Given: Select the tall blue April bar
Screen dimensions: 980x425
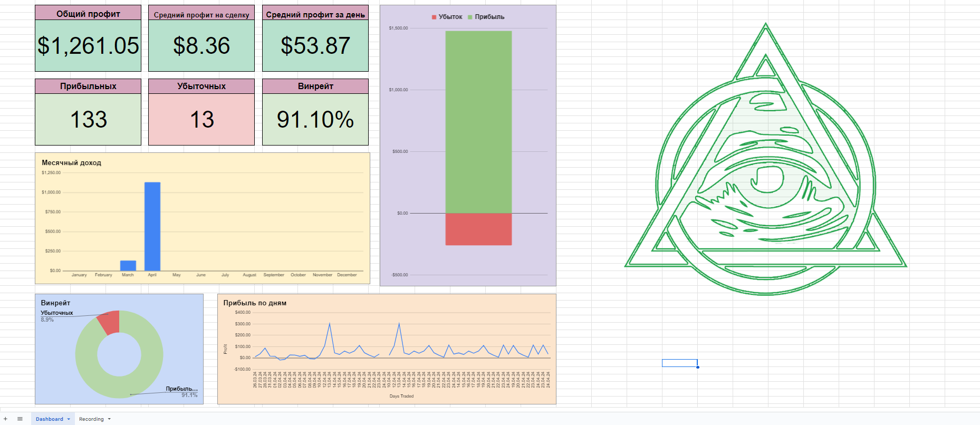Looking at the screenshot, I should [152, 226].
